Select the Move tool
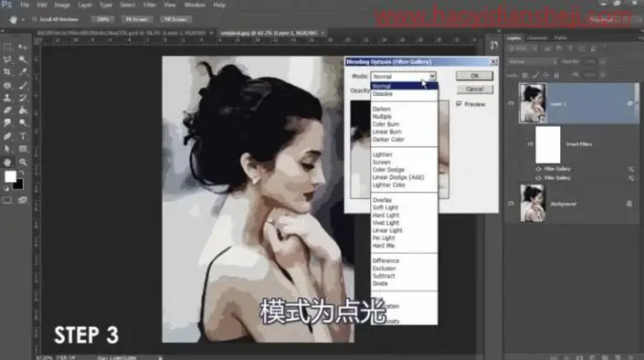The width and height of the screenshot is (644, 360). pyautogui.click(x=23, y=48)
